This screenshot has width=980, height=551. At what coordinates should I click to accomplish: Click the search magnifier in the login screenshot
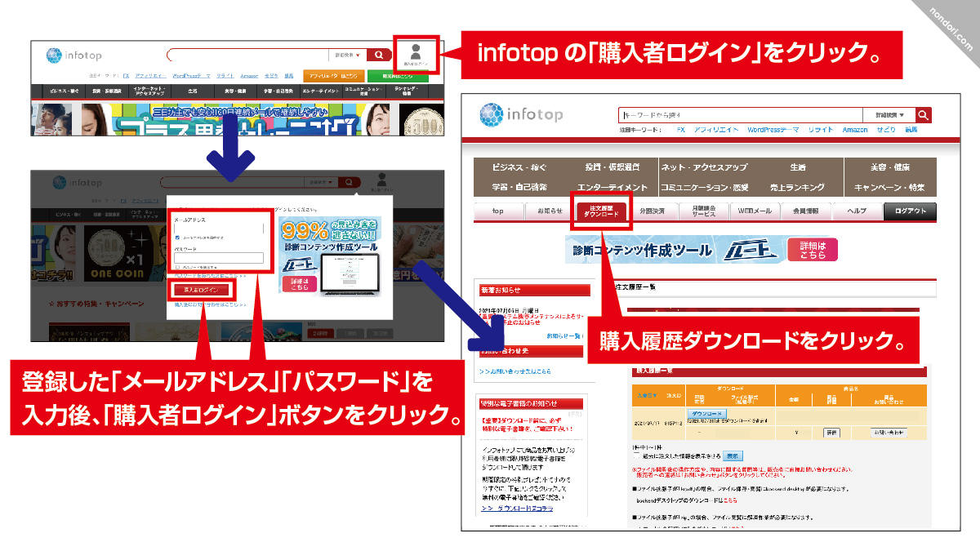(349, 181)
